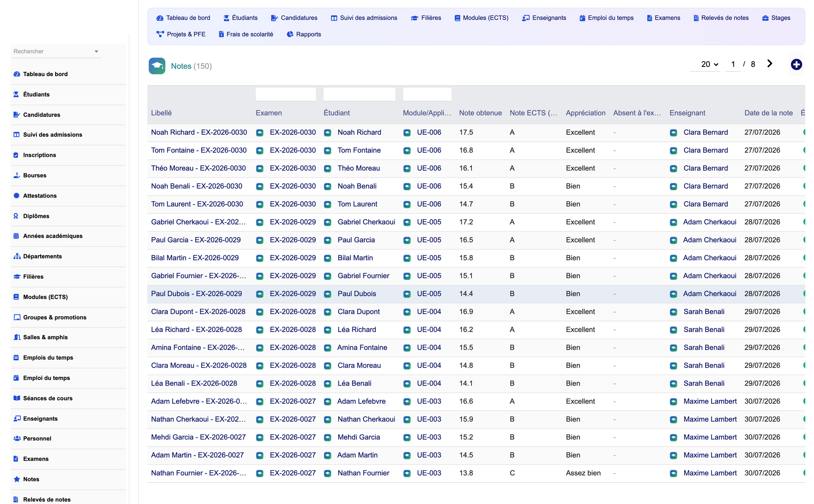Open Paul Dubois - EX-2026-0029 record
This screenshot has width=814, height=504.
point(196,294)
